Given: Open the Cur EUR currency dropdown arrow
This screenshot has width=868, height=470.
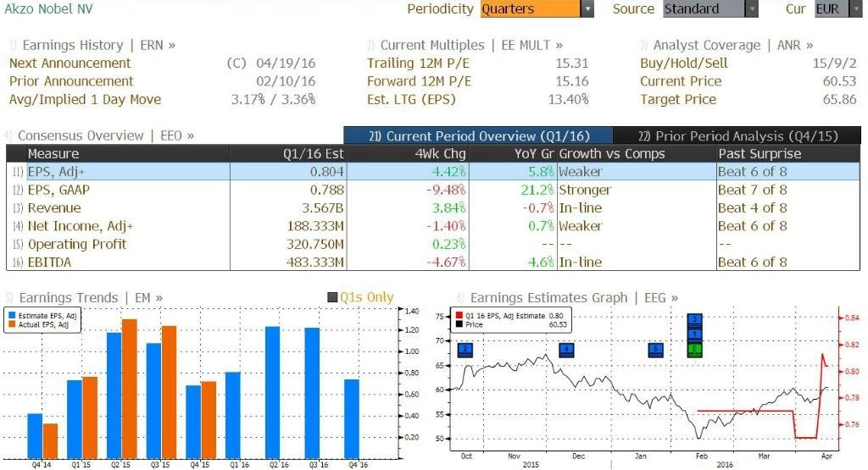Looking at the screenshot, I should pos(855,8).
